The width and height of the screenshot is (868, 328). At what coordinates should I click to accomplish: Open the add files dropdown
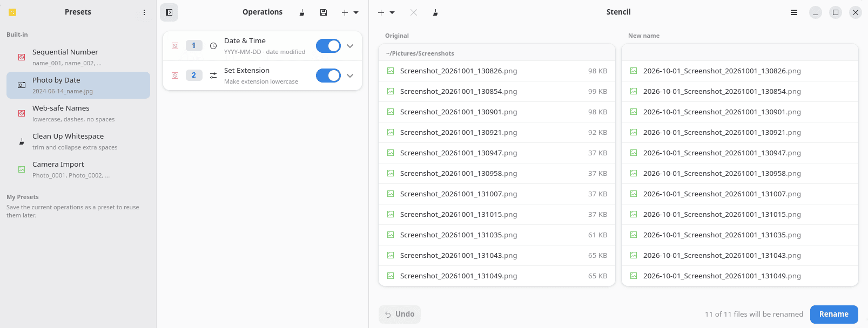click(x=386, y=12)
